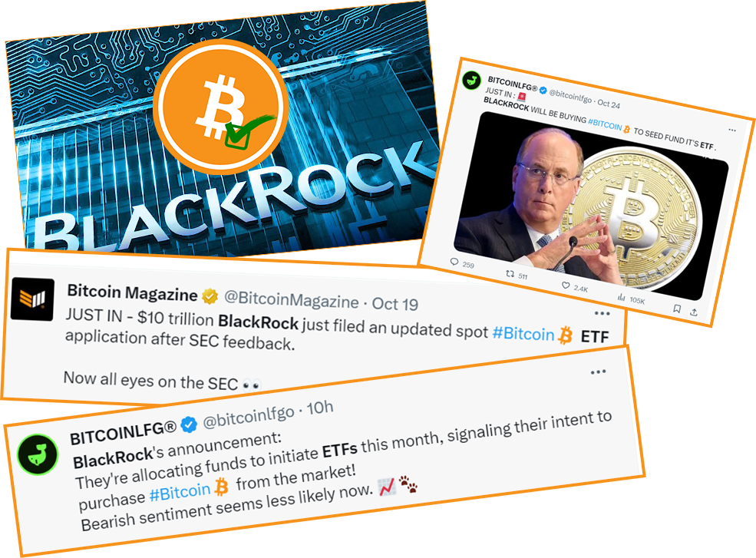Click the @BitcoinMagazine handle

pos(291,300)
